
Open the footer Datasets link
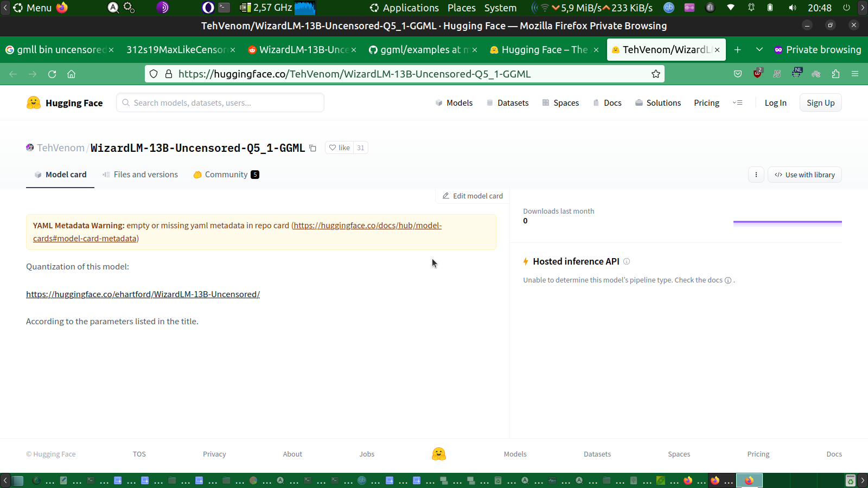597,454
